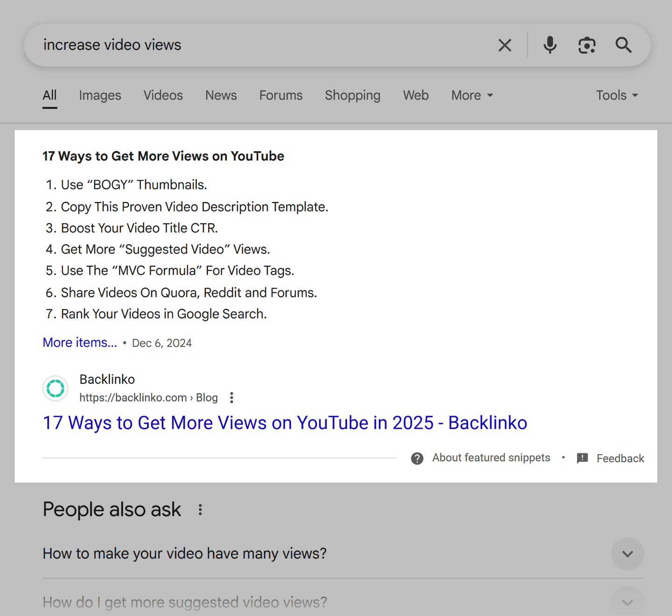Open the Tools dropdown
The image size is (672, 616).
pos(616,96)
